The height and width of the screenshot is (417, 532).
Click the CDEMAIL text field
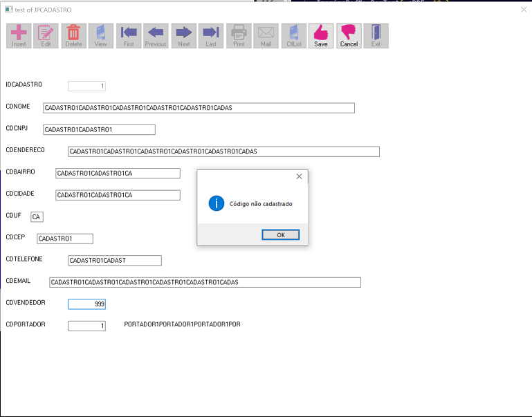pyautogui.click(x=205, y=282)
